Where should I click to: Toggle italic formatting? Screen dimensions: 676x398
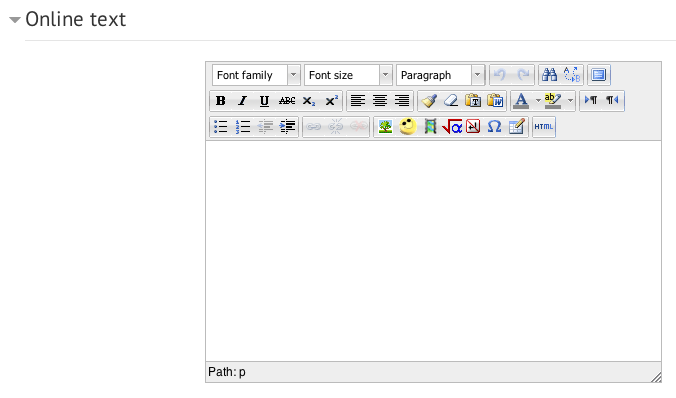(x=243, y=101)
